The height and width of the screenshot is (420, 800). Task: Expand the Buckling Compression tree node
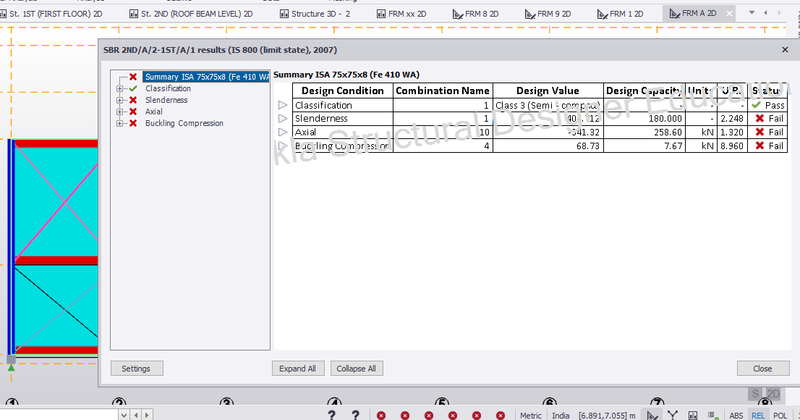(119, 123)
